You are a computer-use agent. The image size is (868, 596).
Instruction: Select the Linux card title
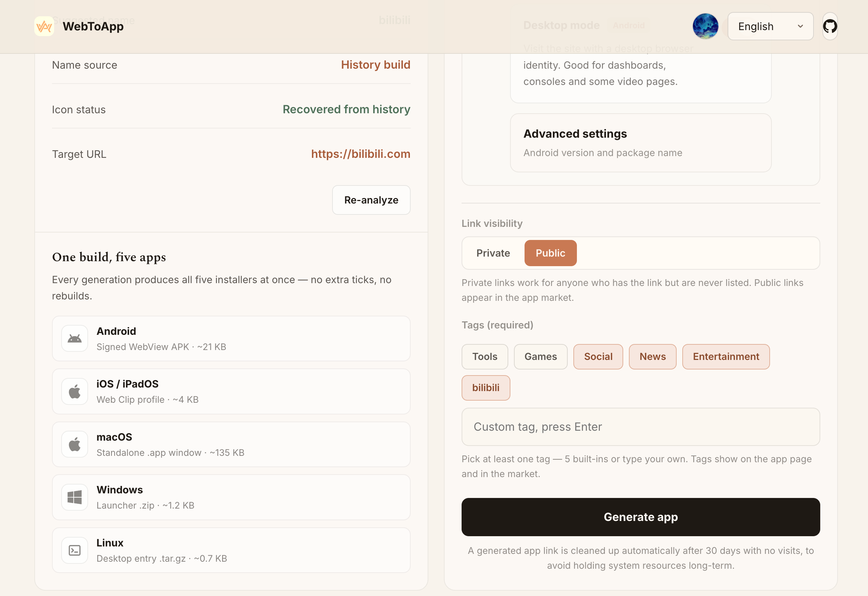click(x=110, y=543)
